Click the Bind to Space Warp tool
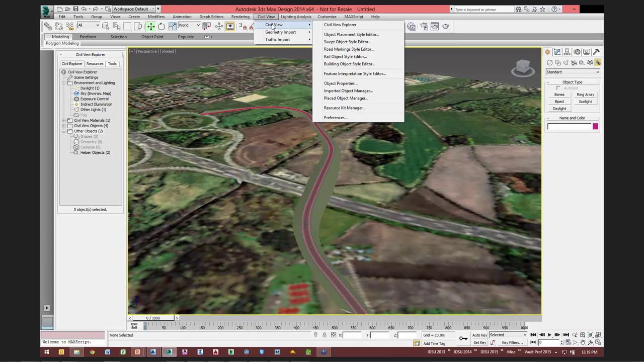 tap(69, 26)
